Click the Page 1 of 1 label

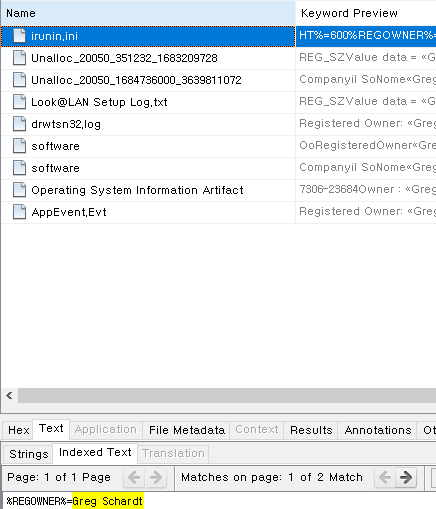59,477
